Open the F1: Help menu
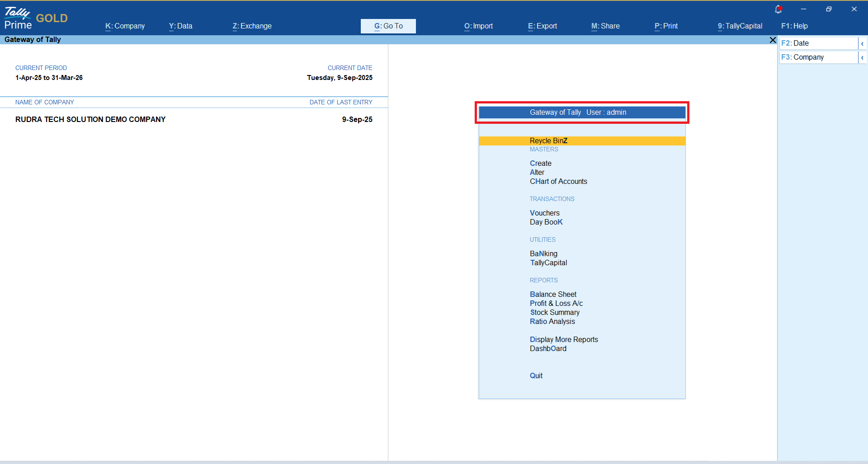The width and height of the screenshot is (868, 464). click(x=794, y=26)
